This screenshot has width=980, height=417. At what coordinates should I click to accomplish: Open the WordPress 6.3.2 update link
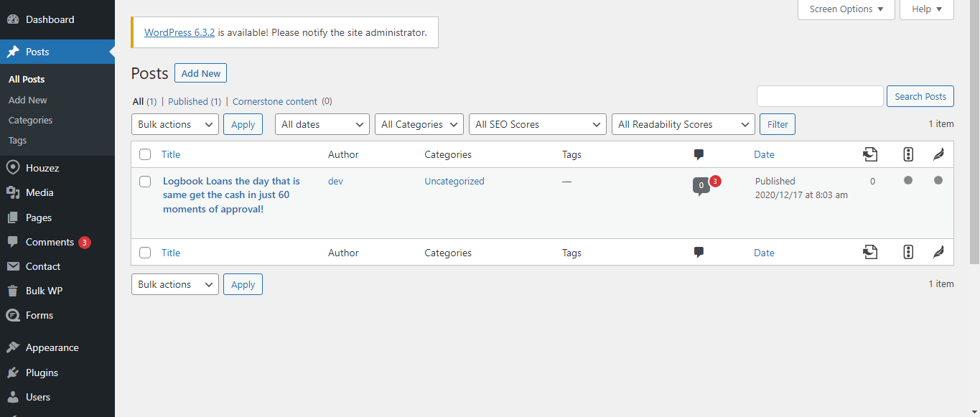click(179, 32)
